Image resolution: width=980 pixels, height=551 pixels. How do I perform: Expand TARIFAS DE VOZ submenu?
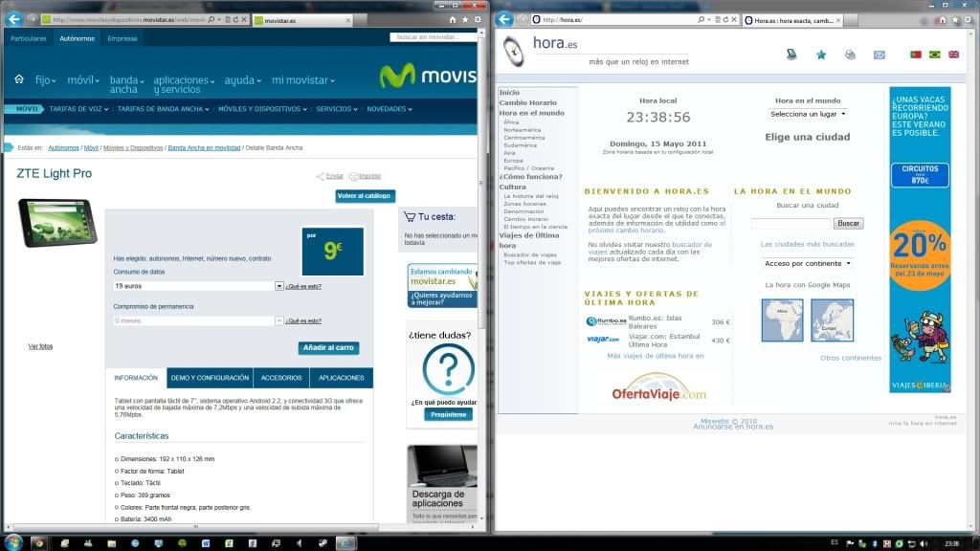pyautogui.click(x=78, y=109)
